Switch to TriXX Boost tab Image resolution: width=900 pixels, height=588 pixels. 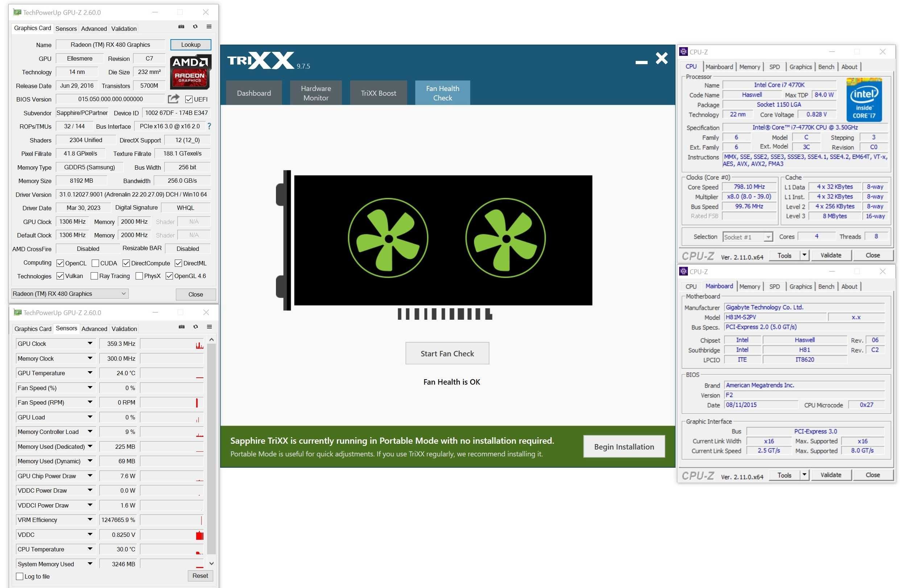click(x=379, y=93)
